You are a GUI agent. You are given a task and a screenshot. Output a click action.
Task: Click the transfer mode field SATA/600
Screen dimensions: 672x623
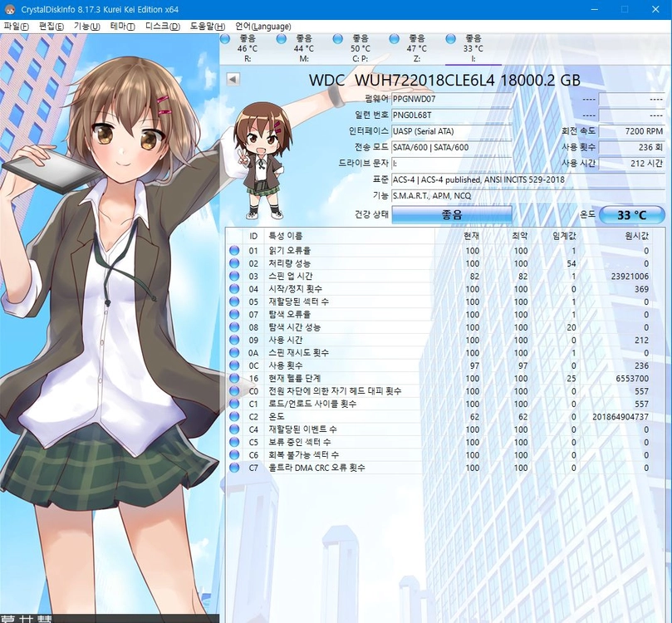(x=452, y=147)
